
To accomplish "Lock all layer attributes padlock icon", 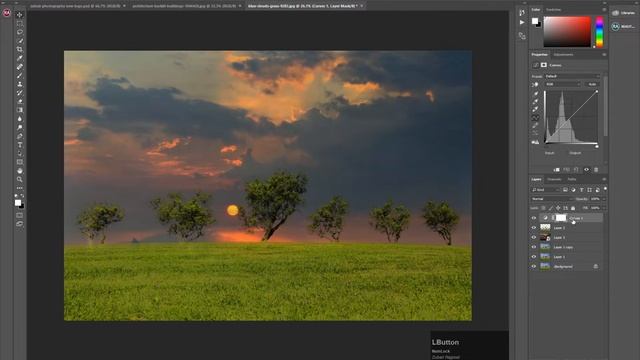I will 573,208.
